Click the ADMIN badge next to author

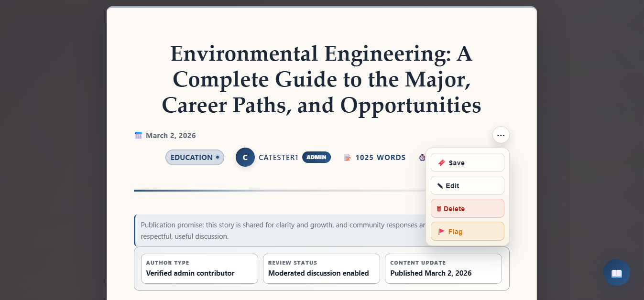[317, 157]
